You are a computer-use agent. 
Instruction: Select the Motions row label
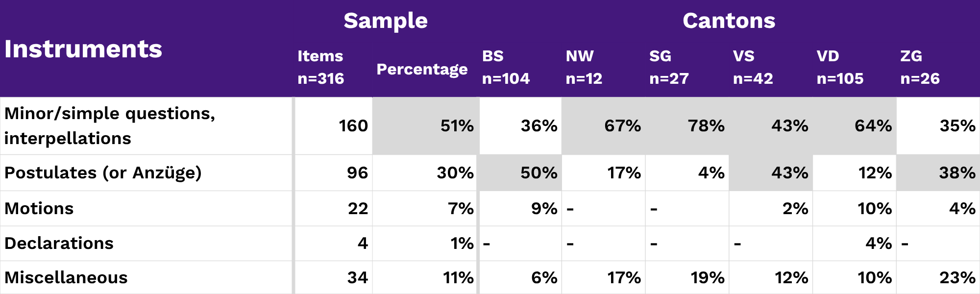[39, 208]
